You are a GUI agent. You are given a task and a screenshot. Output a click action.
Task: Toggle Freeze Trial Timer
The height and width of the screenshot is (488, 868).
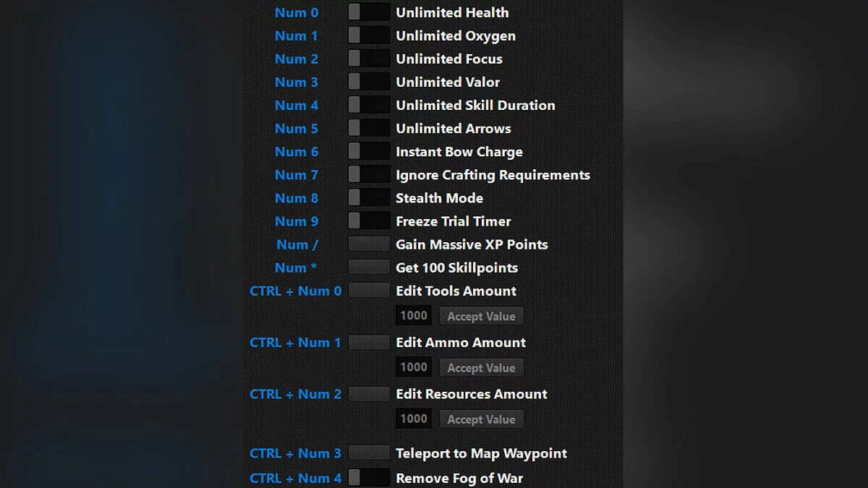pos(369,221)
